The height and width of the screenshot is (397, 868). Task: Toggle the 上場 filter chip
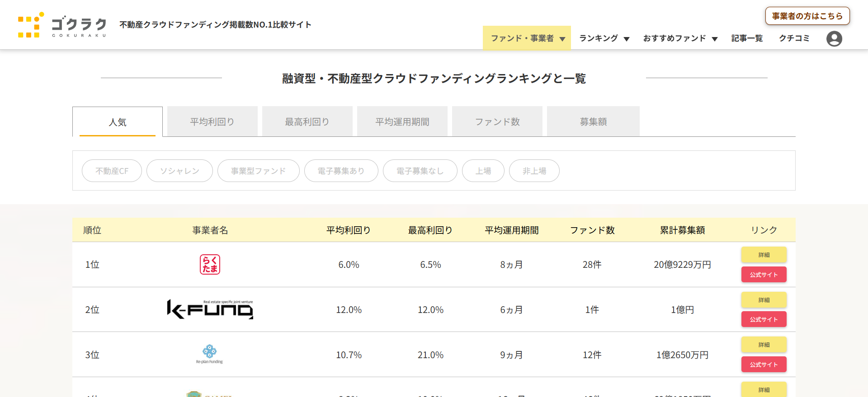pyautogui.click(x=483, y=171)
